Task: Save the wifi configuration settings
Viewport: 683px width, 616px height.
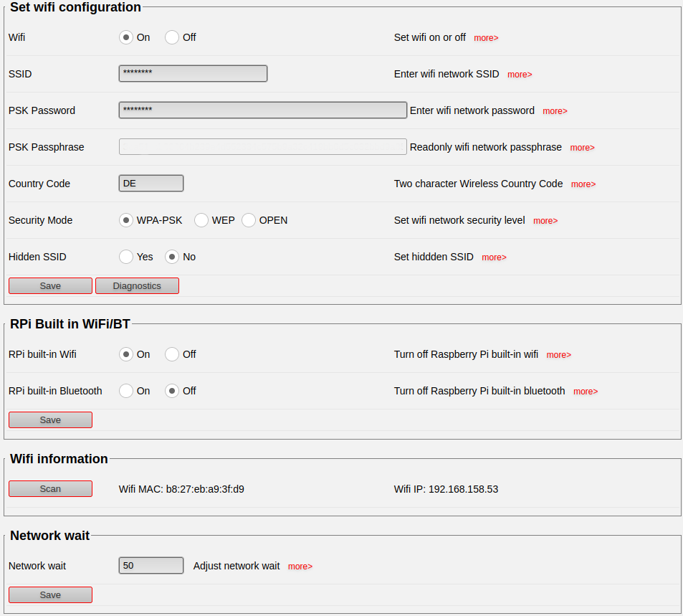Action: click(50, 285)
